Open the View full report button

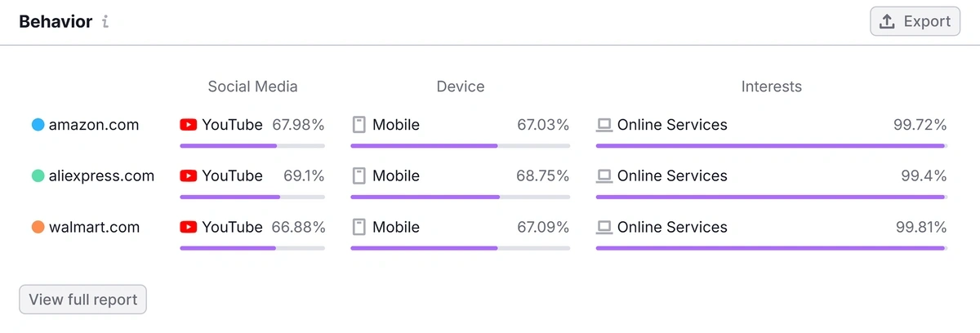click(x=83, y=300)
